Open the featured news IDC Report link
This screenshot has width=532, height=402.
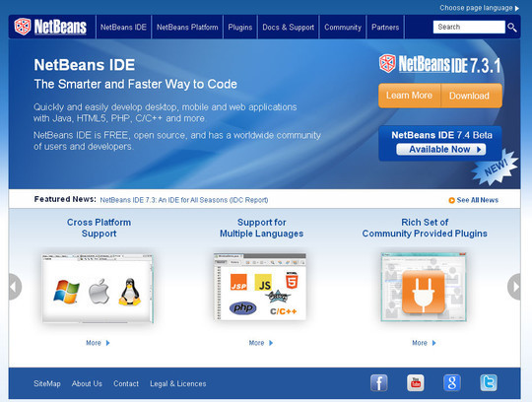(x=184, y=200)
